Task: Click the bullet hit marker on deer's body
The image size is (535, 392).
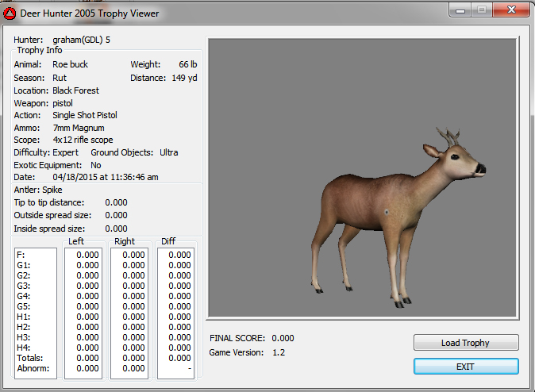Action: coord(387,212)
